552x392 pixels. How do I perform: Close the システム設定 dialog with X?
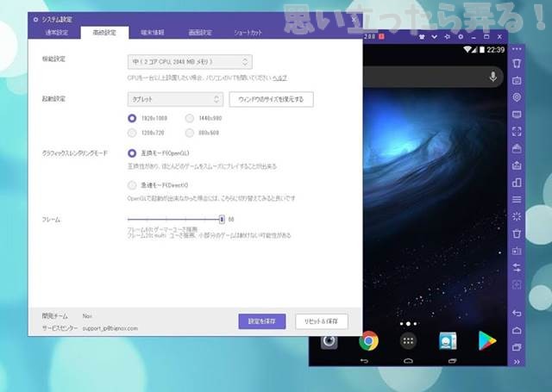coord(354,19)
